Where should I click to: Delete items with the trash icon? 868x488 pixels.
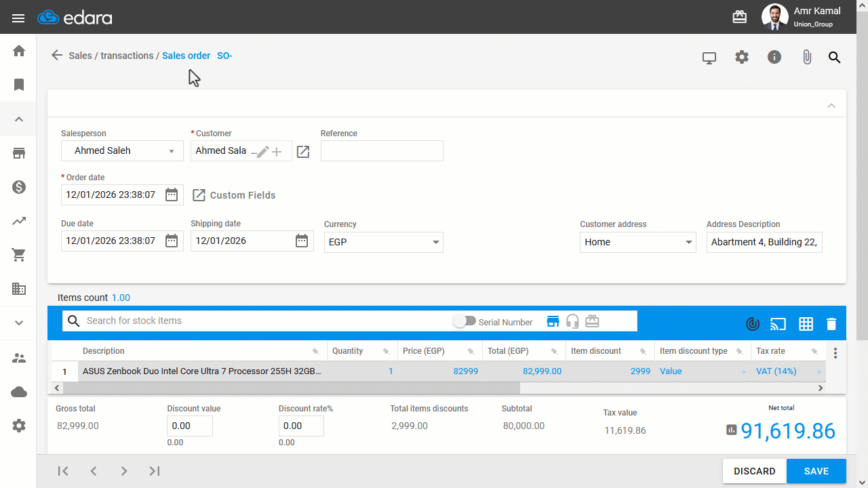[x=831, y=324]
